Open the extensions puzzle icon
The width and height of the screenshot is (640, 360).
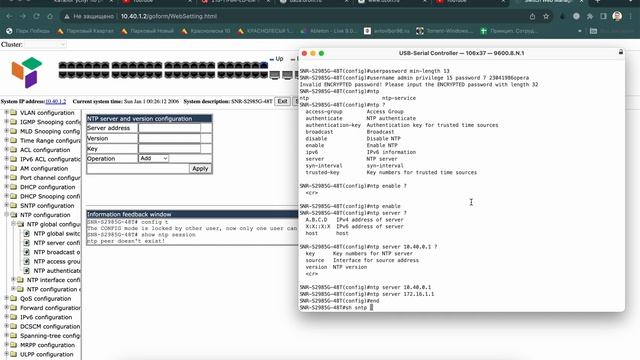point(590,16)
